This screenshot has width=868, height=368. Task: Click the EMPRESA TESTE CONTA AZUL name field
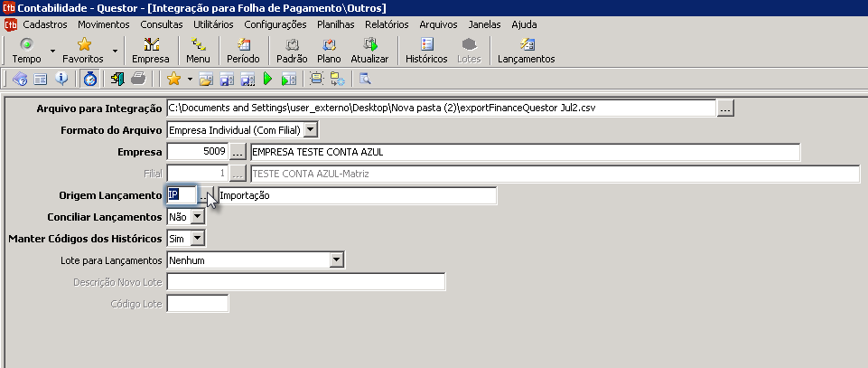[525, 152]
